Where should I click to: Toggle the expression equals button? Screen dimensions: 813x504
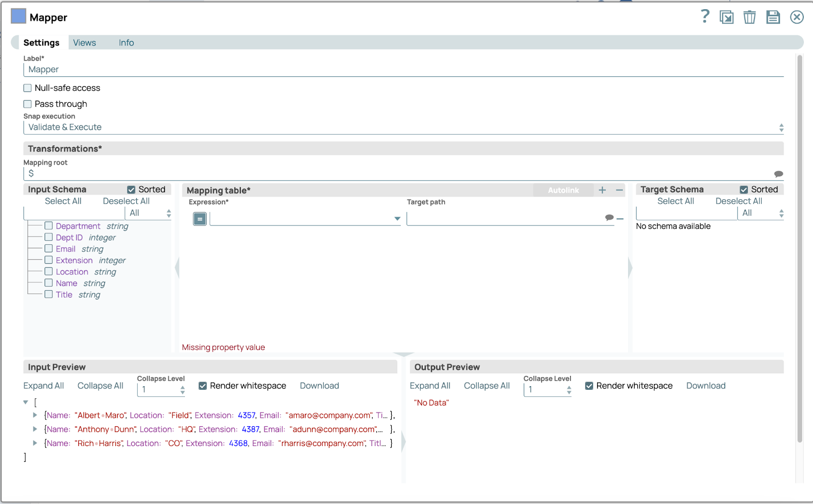tap(200, 219)
